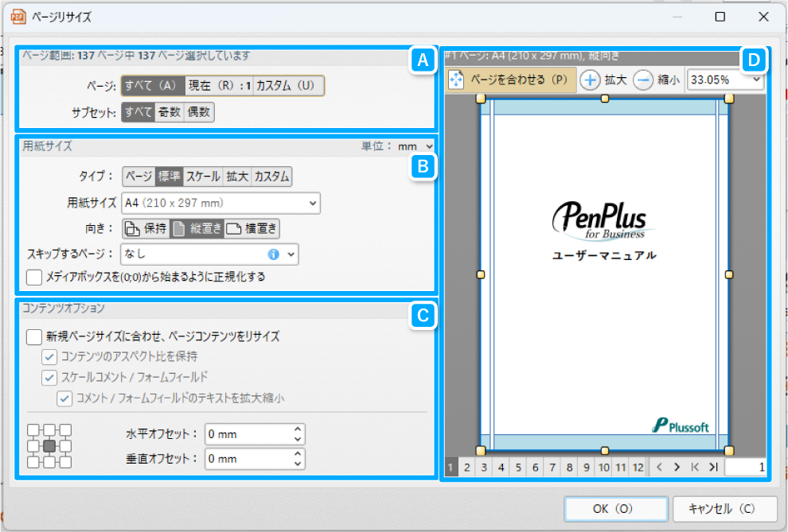This screenshot has width=788, height=532.
Task: Select center anchor in position grid
Action: pyautogui.click(x=49, y=446)
